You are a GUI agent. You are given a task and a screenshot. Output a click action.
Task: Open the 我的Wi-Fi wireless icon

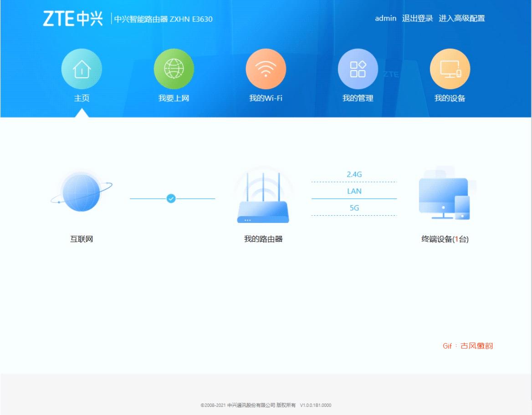click(x=266, y=69)
